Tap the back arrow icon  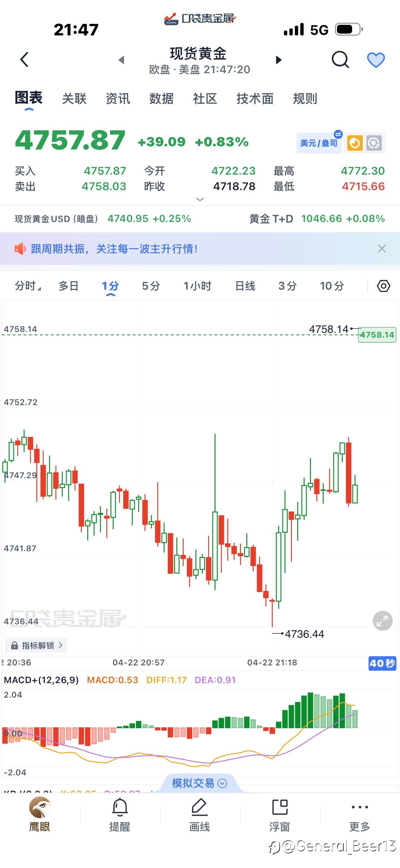[24, 60]
